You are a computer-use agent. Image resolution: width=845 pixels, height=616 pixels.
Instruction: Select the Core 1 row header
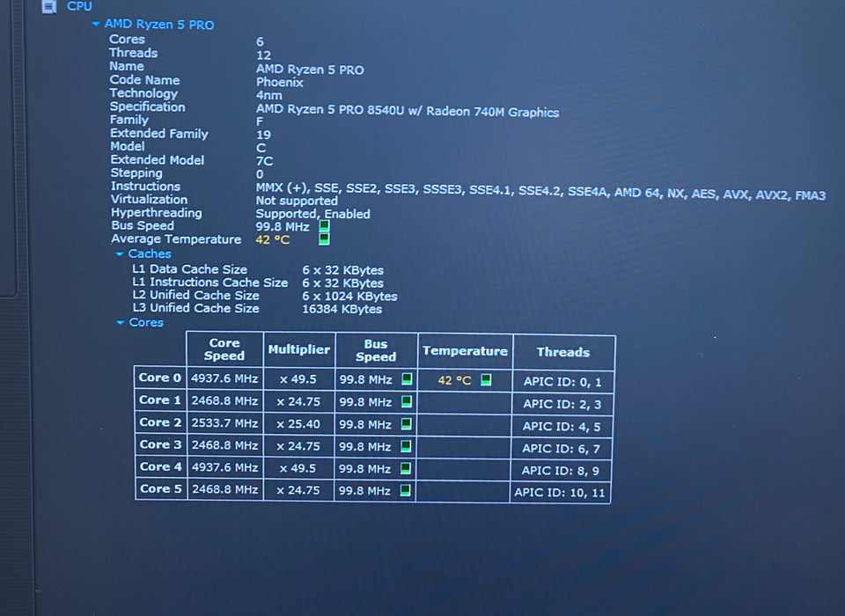(x=160, y=400)
